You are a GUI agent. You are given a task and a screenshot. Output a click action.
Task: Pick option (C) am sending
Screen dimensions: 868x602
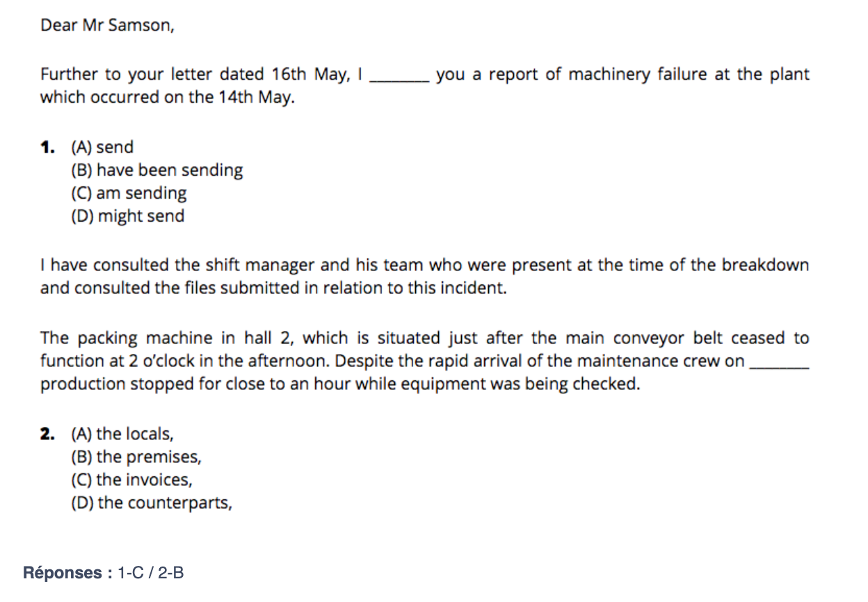coord(129,193)
